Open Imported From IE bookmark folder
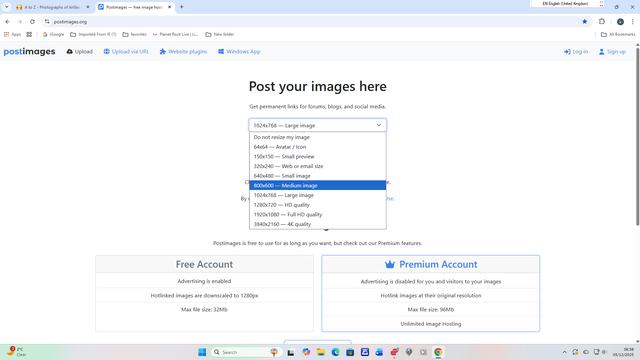 coord(93,34)
